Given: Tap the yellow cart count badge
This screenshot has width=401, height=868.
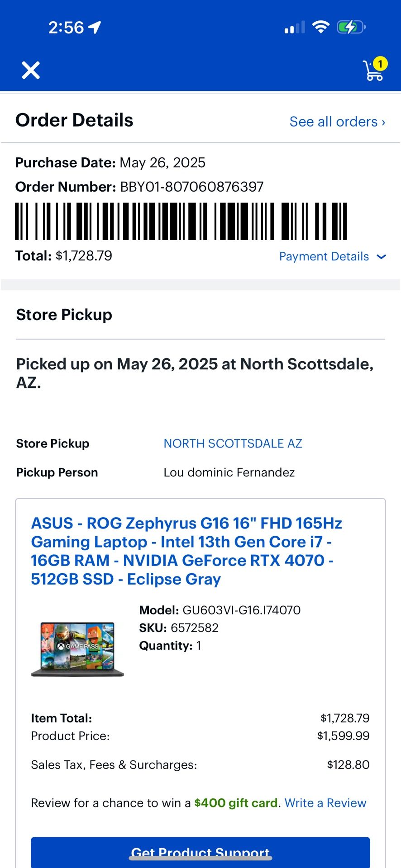Looking at the screenshot, I should click(381, 64).
